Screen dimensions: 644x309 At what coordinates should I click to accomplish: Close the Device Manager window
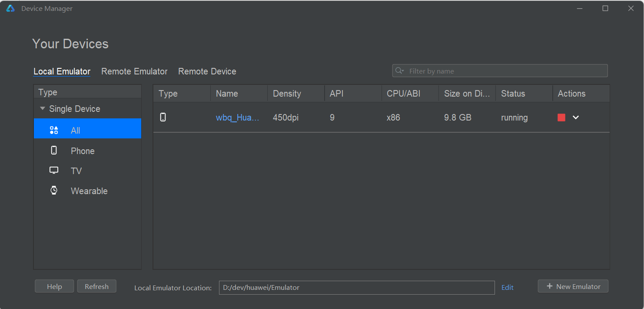pos(631,9)
